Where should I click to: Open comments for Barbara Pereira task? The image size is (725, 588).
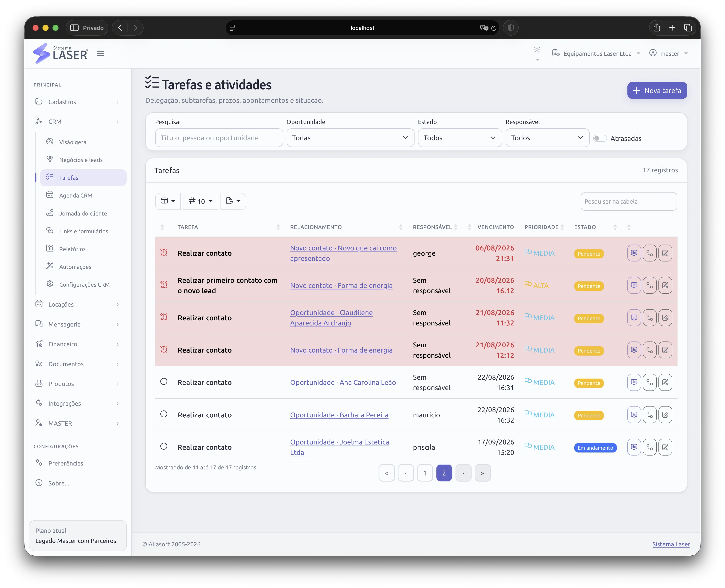pyautogui.click(x=634, y=415)
